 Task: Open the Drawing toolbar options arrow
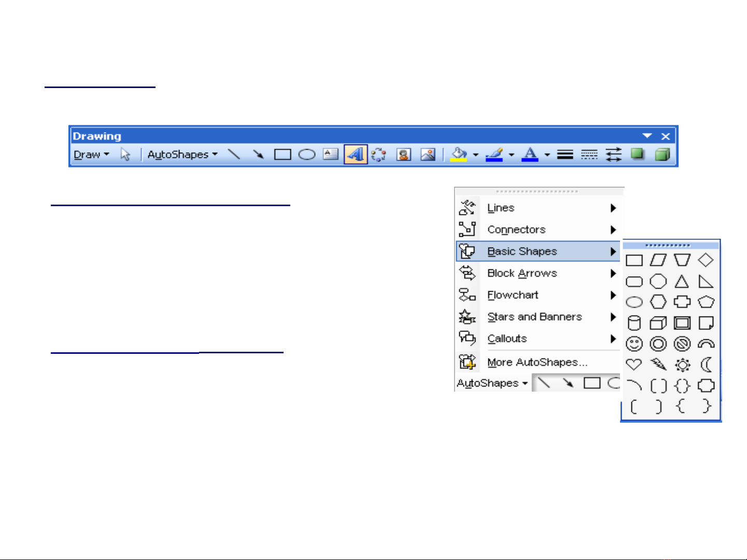[647, 136]
